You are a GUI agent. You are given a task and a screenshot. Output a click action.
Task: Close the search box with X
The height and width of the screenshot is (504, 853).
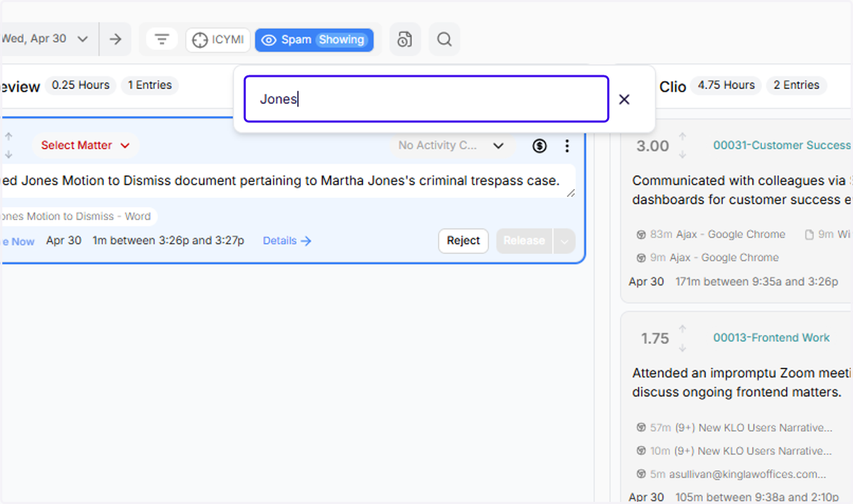pos(624,100)
